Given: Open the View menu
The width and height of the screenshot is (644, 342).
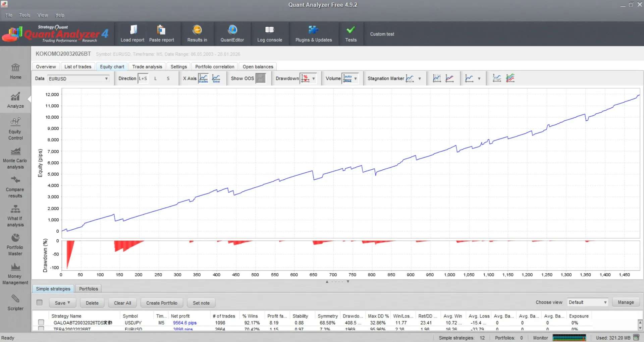Looking at the screenshot, I should tap(42, 15).
